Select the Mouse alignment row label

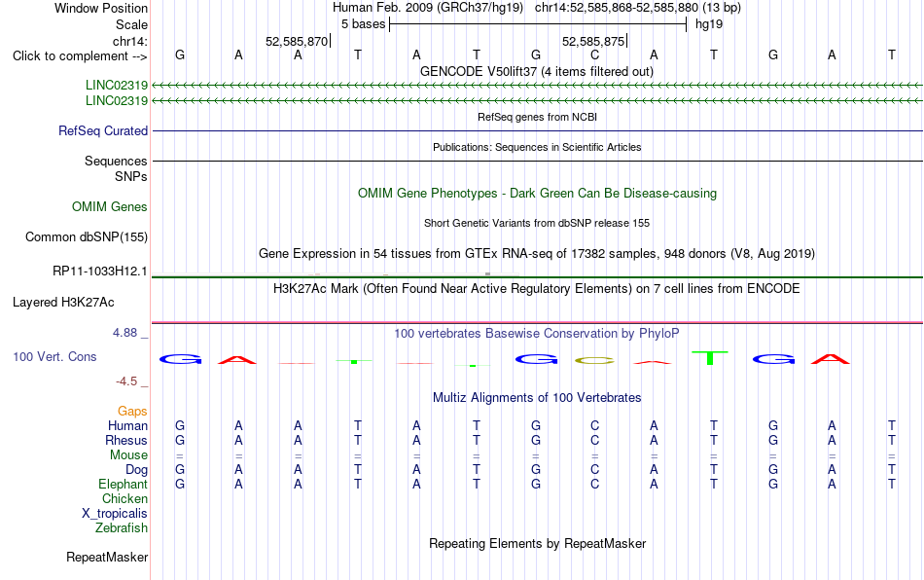128,455
